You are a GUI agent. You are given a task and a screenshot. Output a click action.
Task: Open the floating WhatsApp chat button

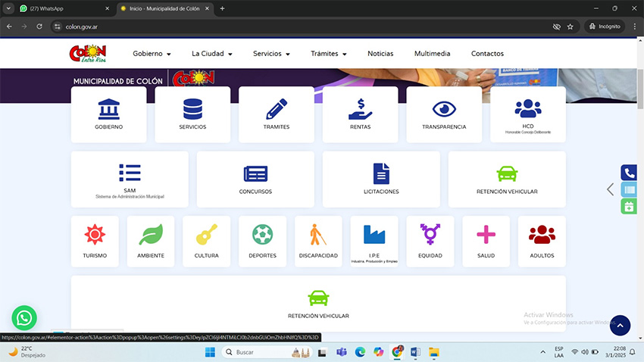point(24,317)
